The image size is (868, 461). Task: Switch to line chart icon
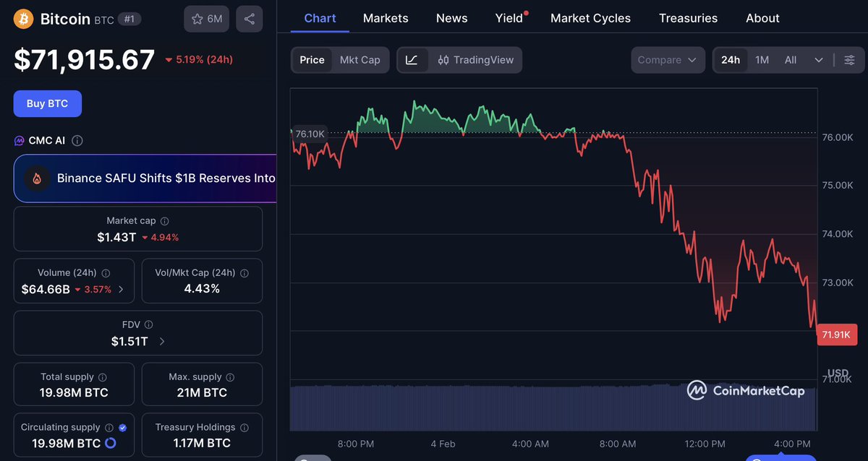pos(412,60)
